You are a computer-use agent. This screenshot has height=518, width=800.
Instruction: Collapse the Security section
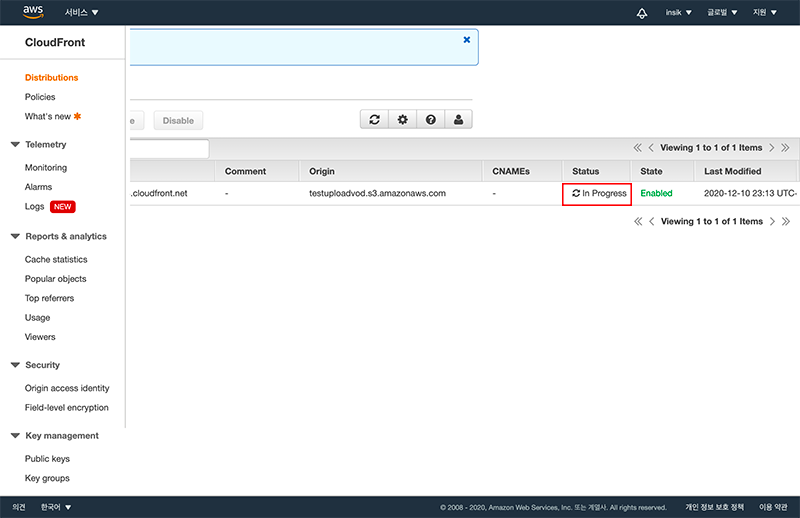point(15,365)
